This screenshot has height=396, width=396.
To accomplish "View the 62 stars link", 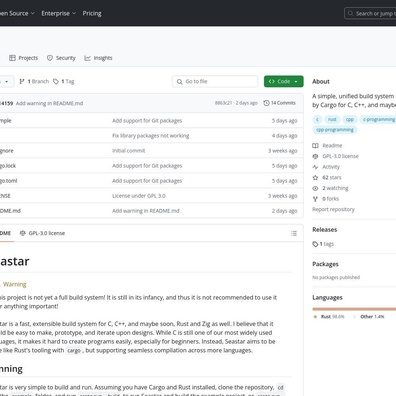I will 332,178.
